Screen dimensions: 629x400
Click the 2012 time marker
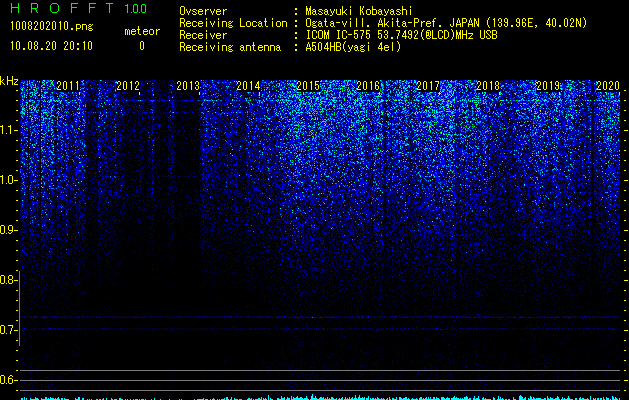pyautogui.click(x=128, y=86)
